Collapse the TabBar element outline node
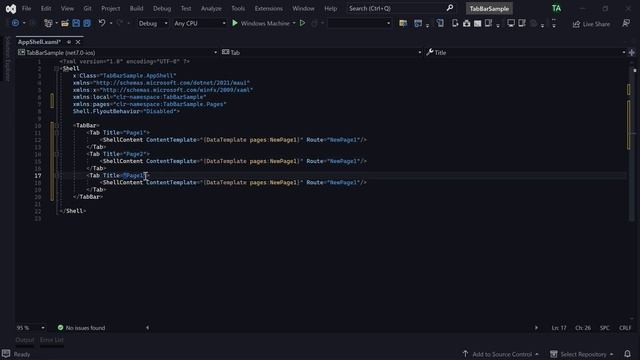Screen dimensions: 640x360 (57, 125)
